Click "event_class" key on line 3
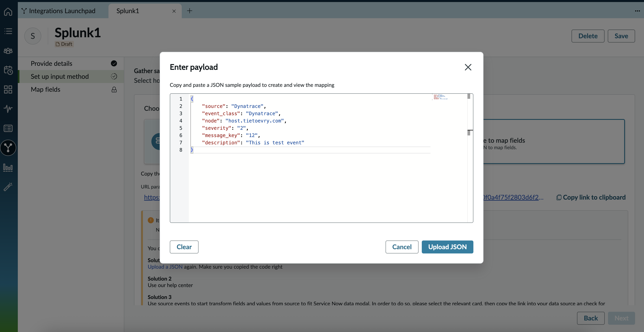 click(x=221, y=114)
